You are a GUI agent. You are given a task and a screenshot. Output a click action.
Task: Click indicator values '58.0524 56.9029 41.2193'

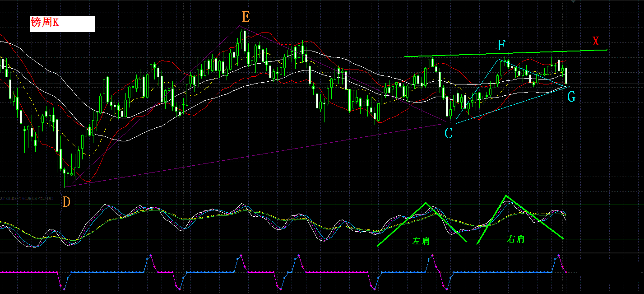click(30, 199)
